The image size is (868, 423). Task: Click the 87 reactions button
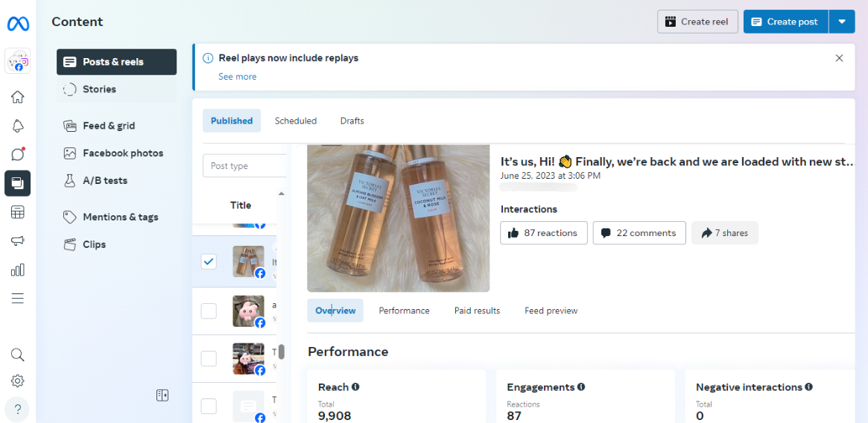tap(544, 233)
